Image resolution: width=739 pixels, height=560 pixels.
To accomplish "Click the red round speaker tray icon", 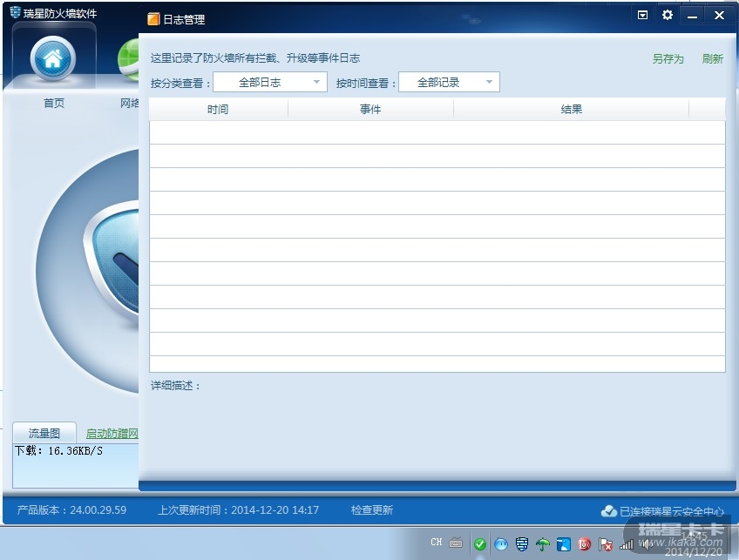I will click(x=585, y=544).
